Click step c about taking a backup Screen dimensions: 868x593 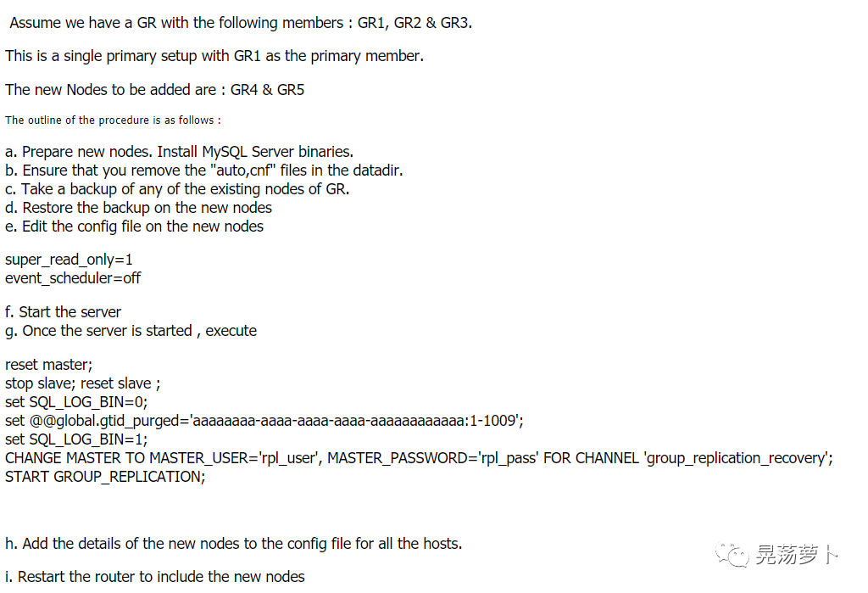click(177, 189)
